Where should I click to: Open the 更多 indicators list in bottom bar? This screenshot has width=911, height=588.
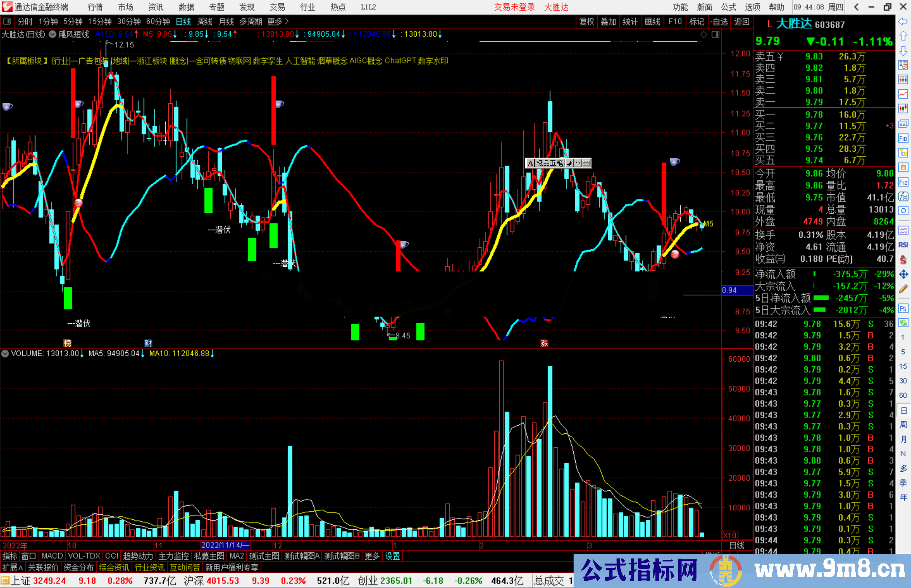tap(372, 556)
